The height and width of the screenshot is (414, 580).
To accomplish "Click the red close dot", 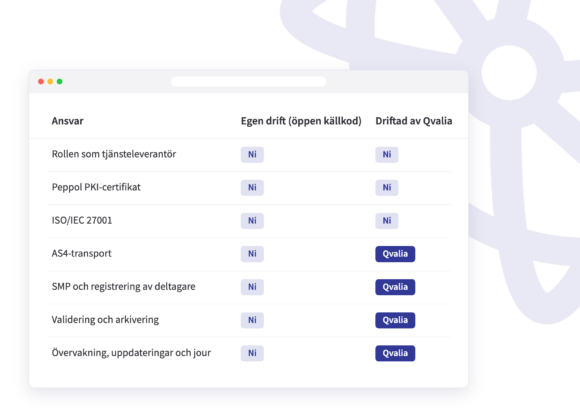I will pyautogui.click(x=41, y=81).
